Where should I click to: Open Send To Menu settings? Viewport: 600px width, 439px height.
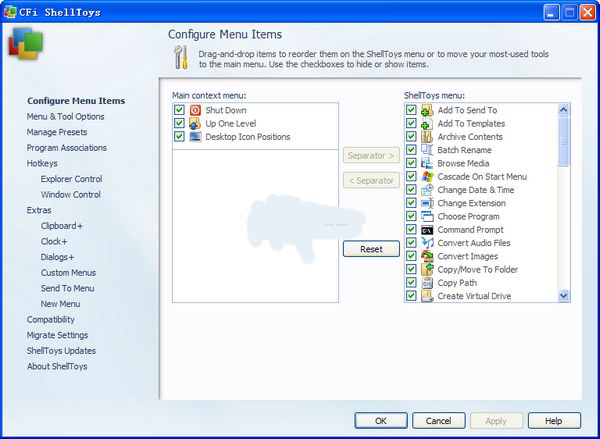click(x=67, y=289)
